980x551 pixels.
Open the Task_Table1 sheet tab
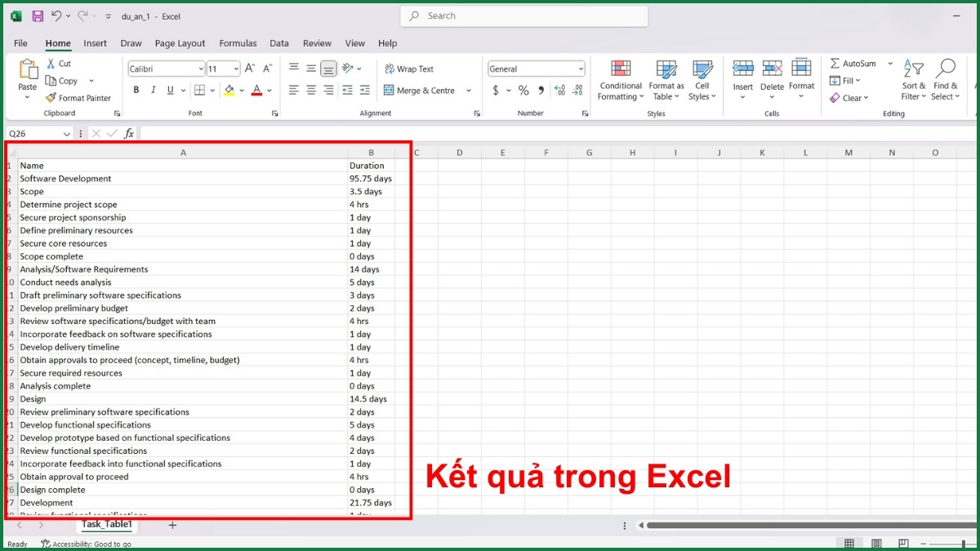107,525
